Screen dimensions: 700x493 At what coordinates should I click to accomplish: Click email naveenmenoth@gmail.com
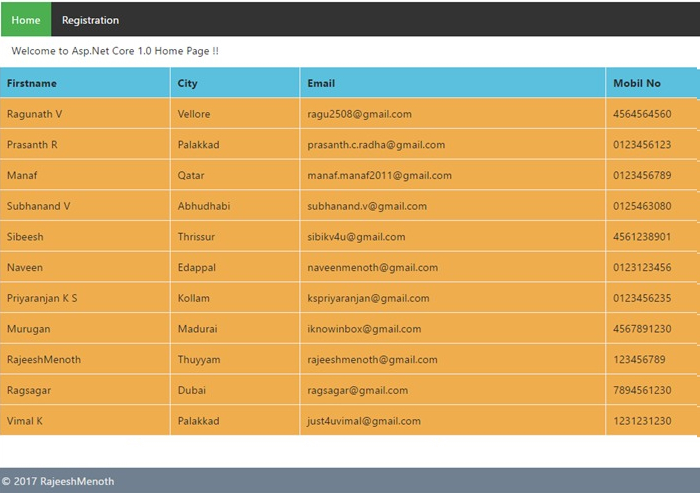pyautogui.click(x=372, y=267)
